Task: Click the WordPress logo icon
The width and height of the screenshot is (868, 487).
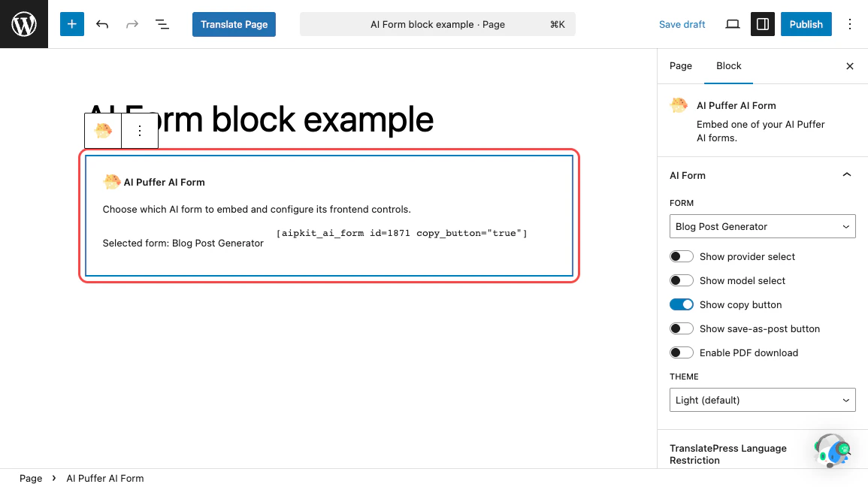Action: coord(23,23)
